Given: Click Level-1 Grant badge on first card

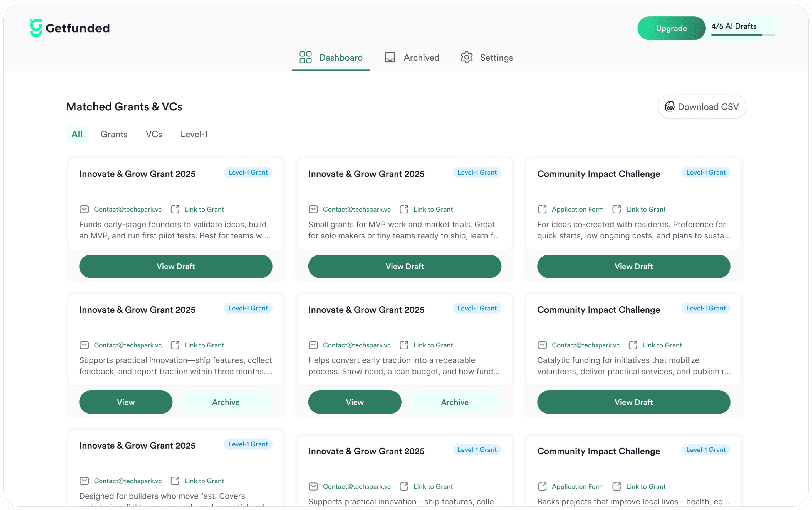Looking at the screenshot, I should (x=248, y=173).
